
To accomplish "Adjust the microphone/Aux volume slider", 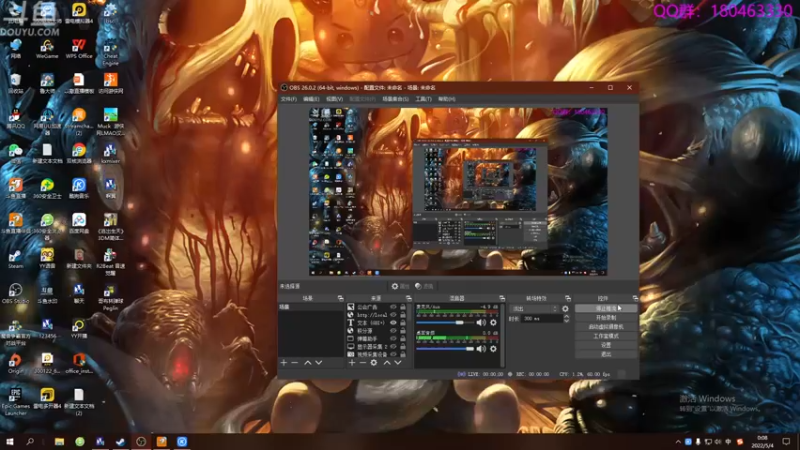I will coord(444,322).
